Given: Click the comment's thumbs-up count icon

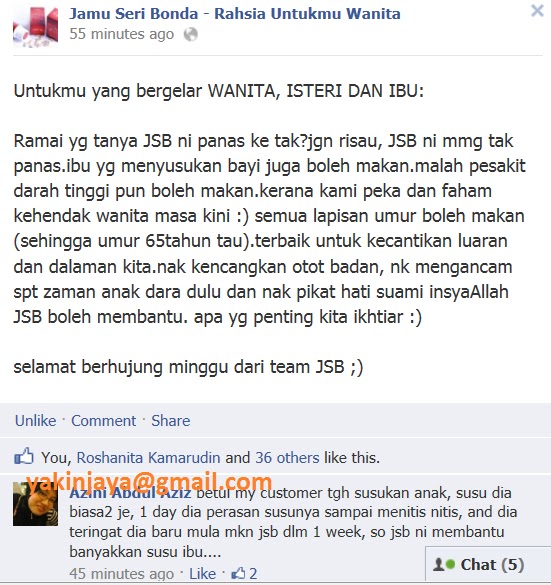Looking at the screenshot, I should (238, 573).
